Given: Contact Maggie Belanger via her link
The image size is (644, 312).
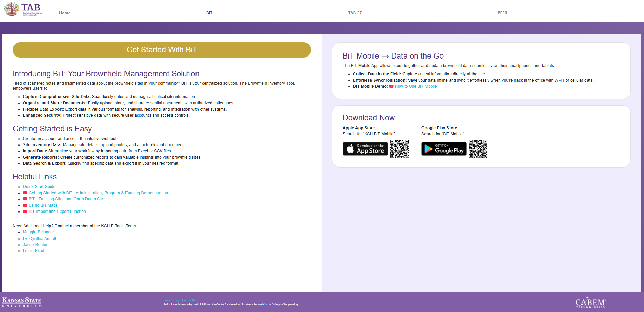Looking at the screenshot, I should (38, 232).
